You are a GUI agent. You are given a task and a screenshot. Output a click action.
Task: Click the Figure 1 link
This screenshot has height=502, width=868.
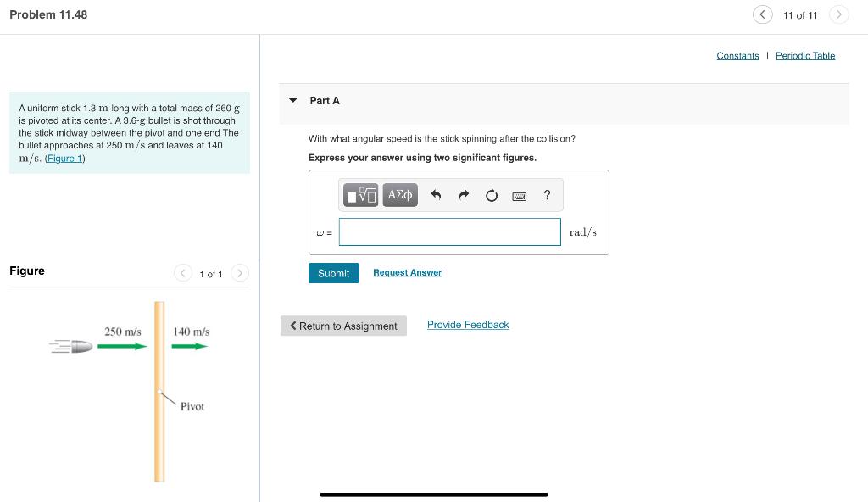pos(64,159)
